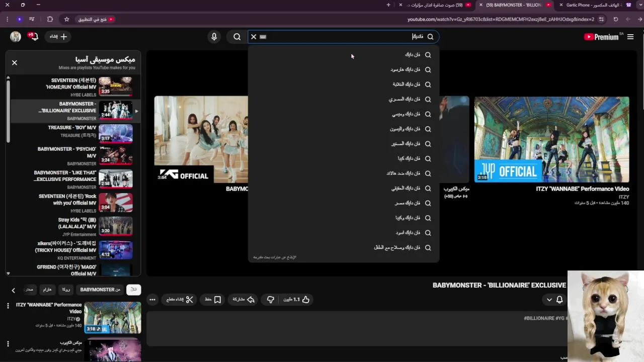Close the Asia music mix playlist panel
Image resolution: width=644 pixels, height=362 pixels.
[x=15, y=63]
